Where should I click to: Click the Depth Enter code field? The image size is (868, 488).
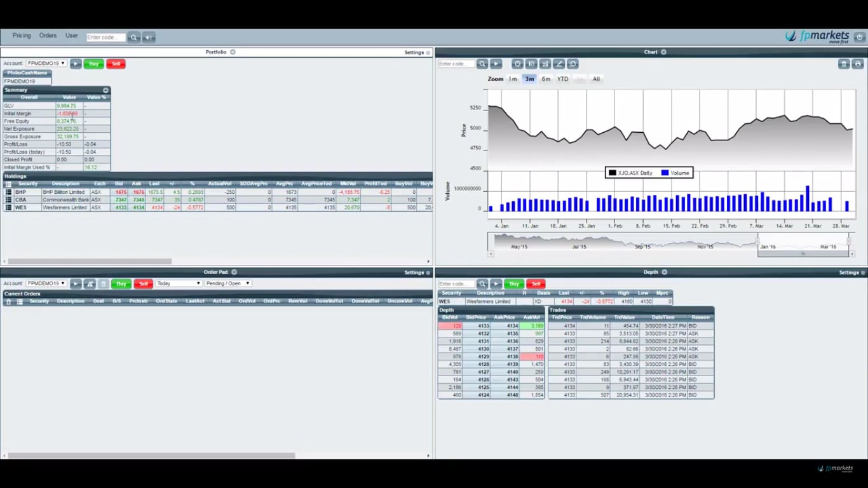456,284
